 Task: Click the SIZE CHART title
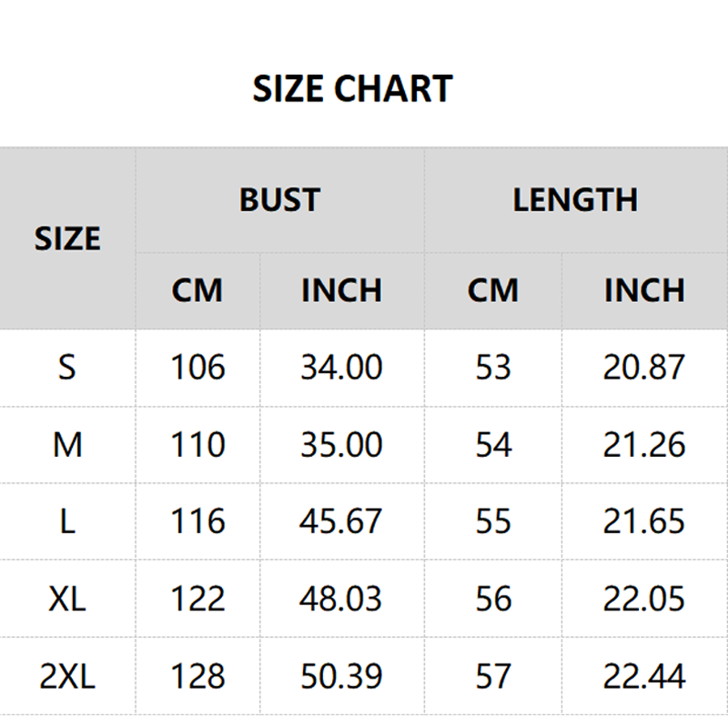click(x=352, y=89)
